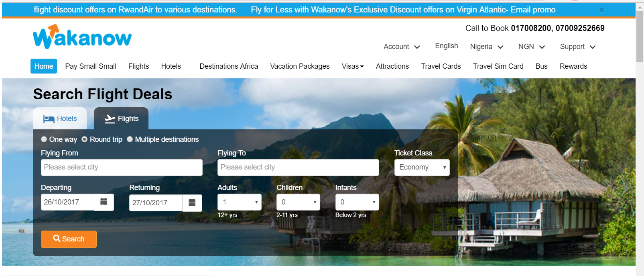Open the Ticket Class Economy dropdown
Image resolution: width=644 pixels, height=276 pixels.
tap(422, 168)
